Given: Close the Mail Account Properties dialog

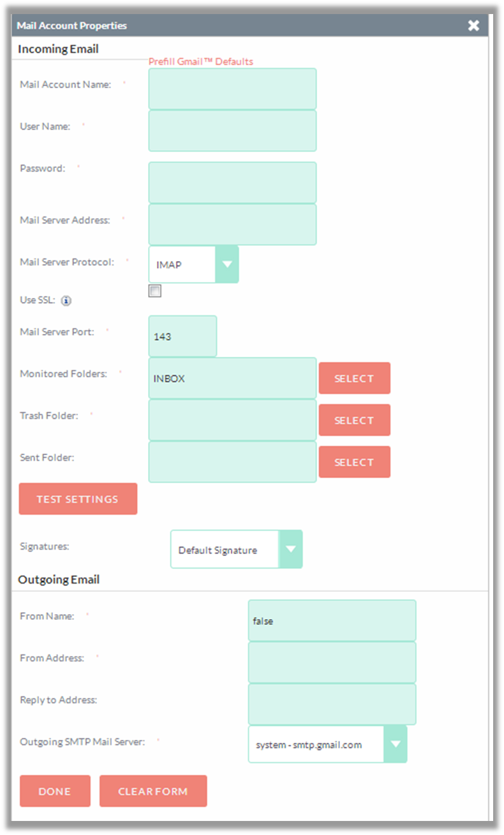Looking at the screenshot, I should pos(473,26).
